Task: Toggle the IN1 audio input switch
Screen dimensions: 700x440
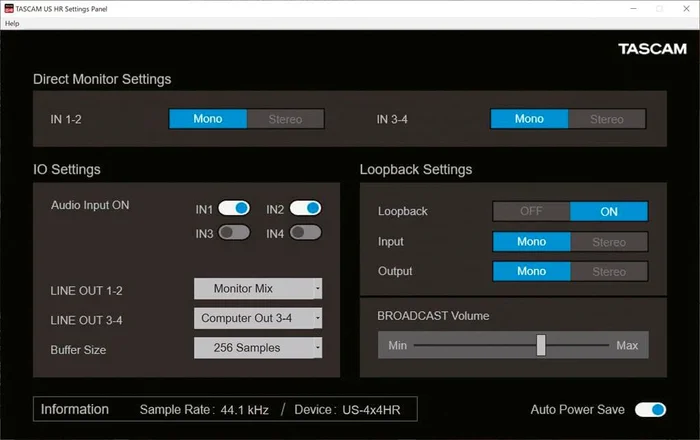Action: tap(234, 208)
